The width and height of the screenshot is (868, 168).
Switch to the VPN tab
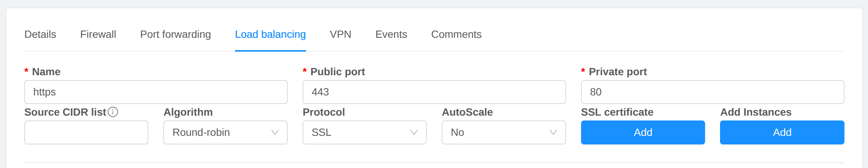tap(340, 34)
